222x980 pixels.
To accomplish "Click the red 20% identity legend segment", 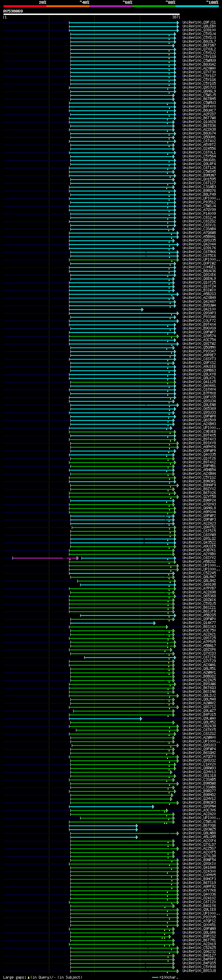I will pyautogui.click(x=25, y=6).
